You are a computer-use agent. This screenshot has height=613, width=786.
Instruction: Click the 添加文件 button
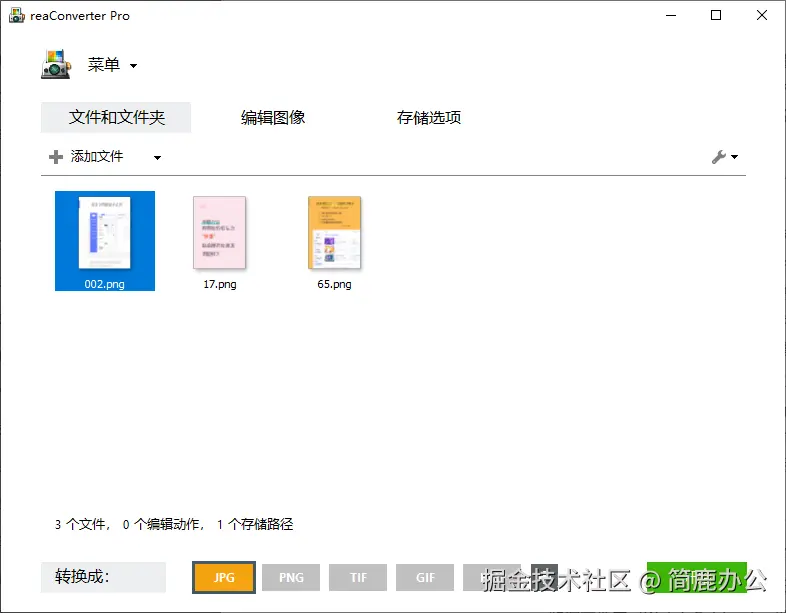97,156
